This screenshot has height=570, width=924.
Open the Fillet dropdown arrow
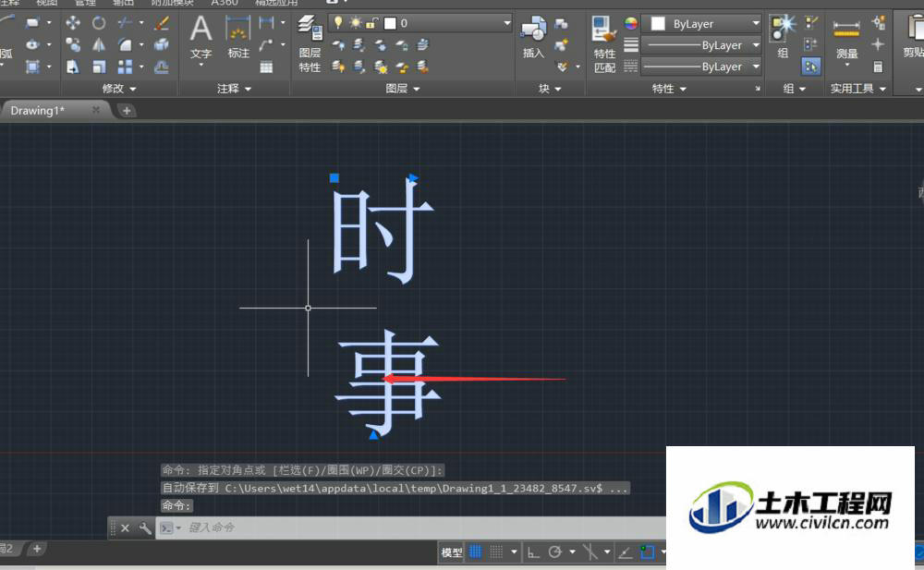pos(141,44)
